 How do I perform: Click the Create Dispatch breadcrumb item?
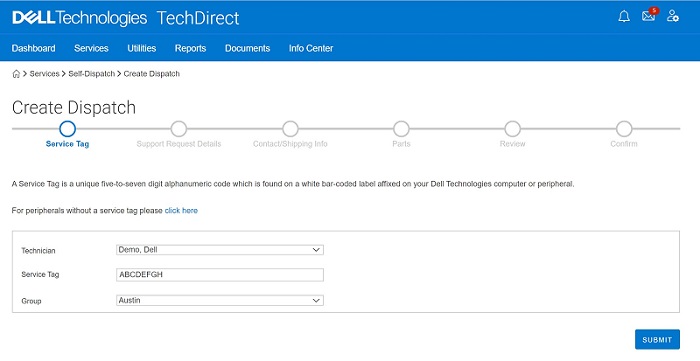click(152, 74)
